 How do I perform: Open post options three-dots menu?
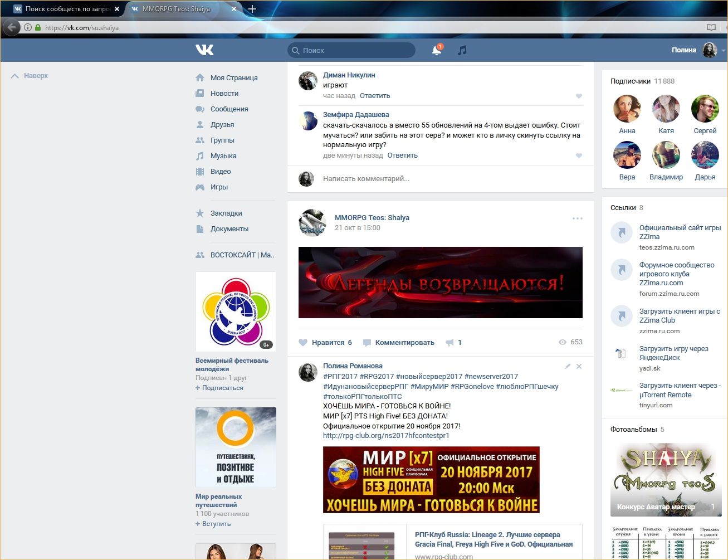[578, 218]
